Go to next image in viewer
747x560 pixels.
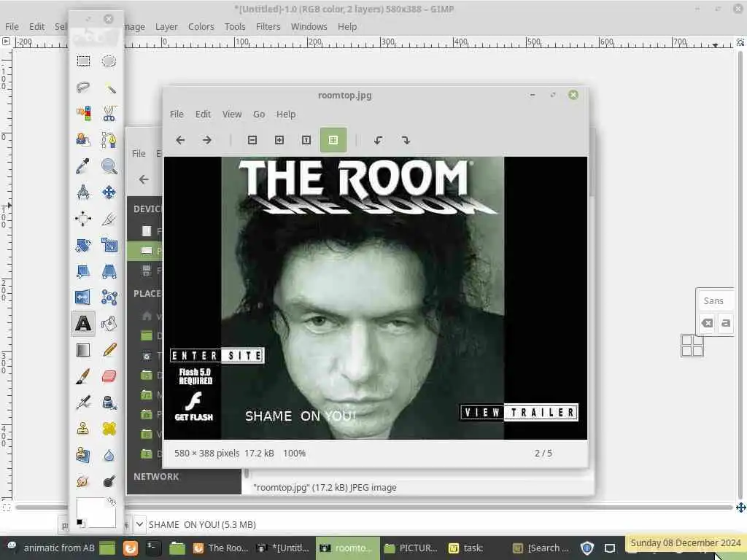(206, 140)
